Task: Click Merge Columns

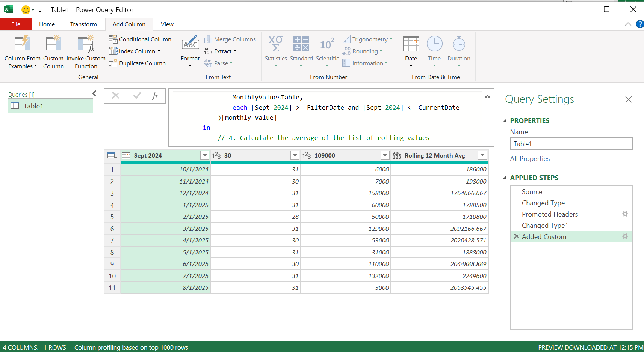Action: (230, 39)
